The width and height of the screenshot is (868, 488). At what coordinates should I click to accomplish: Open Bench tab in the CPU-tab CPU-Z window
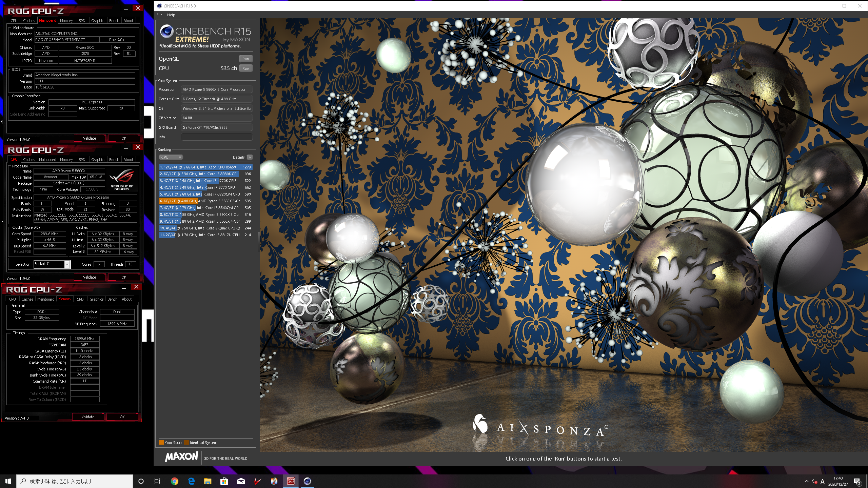click(x=114, y=160)
